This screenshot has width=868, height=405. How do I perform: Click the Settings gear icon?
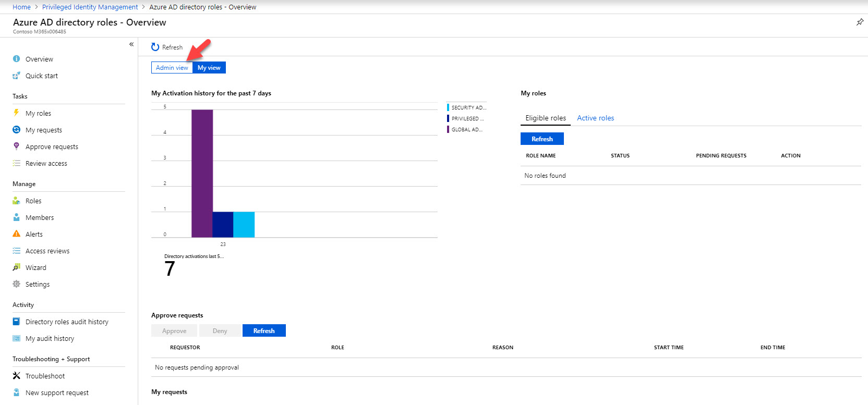(x=16, y=284)
